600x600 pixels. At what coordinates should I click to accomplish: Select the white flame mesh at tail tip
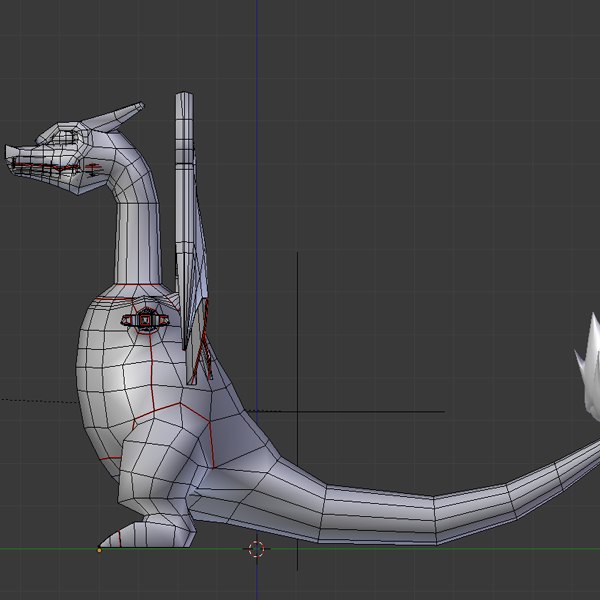[x=588, y=365]
